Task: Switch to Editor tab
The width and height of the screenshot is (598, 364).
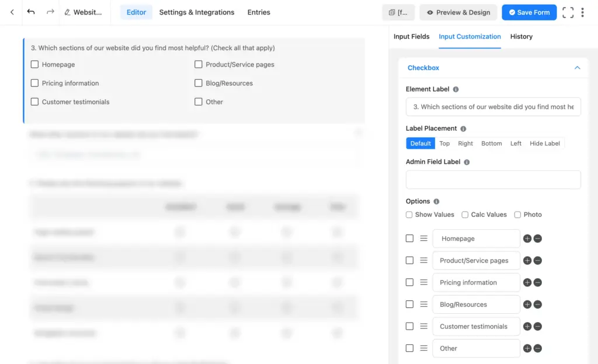Action: 136,12
